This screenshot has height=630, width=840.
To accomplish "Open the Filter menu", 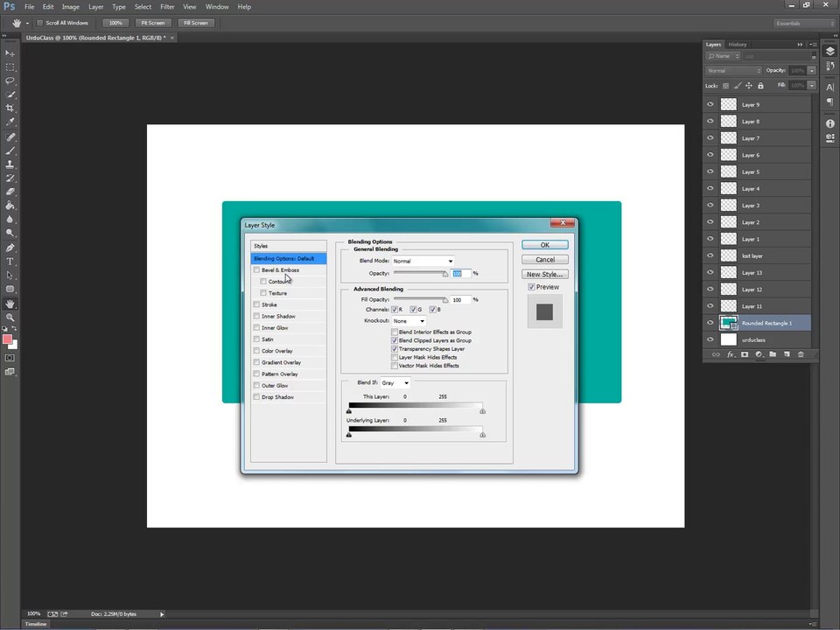I will coord(167,7).
